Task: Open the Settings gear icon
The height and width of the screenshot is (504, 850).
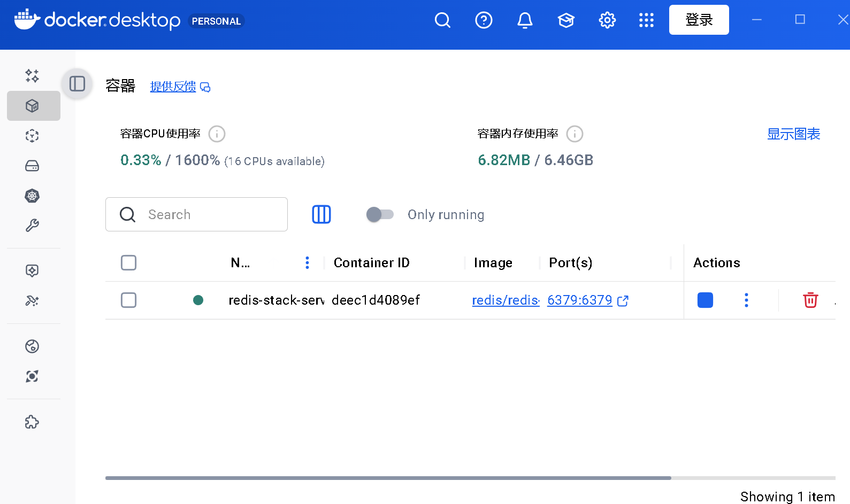Action: (607, 20)
